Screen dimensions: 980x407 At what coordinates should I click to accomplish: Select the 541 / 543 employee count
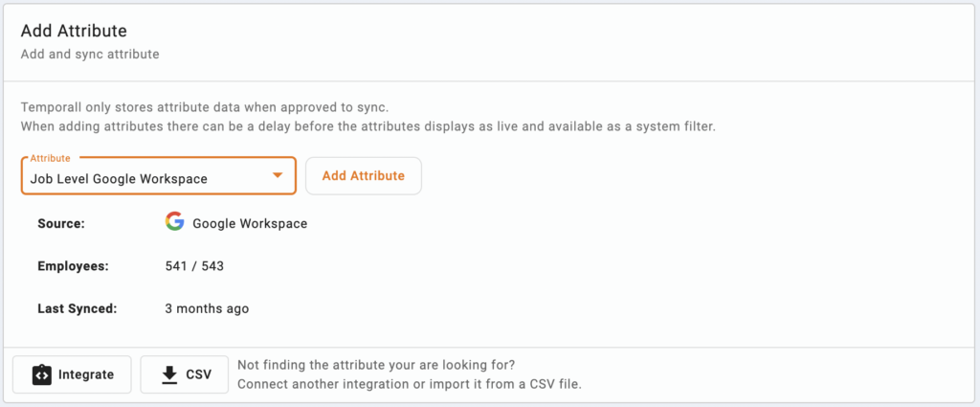(194, 266)
